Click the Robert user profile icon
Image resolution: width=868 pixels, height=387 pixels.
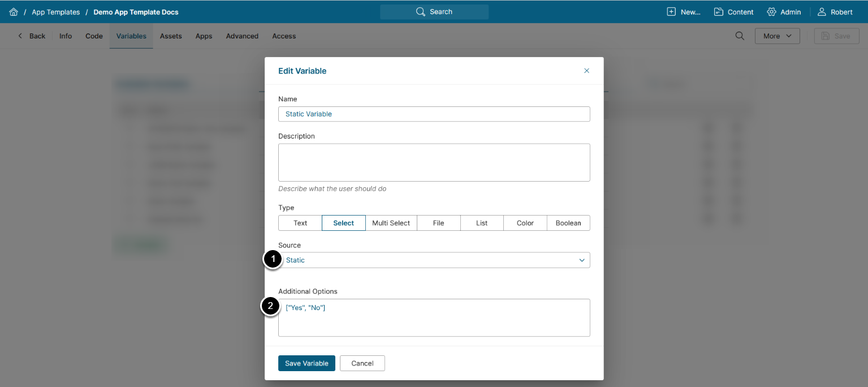click(x=822, y=12)
